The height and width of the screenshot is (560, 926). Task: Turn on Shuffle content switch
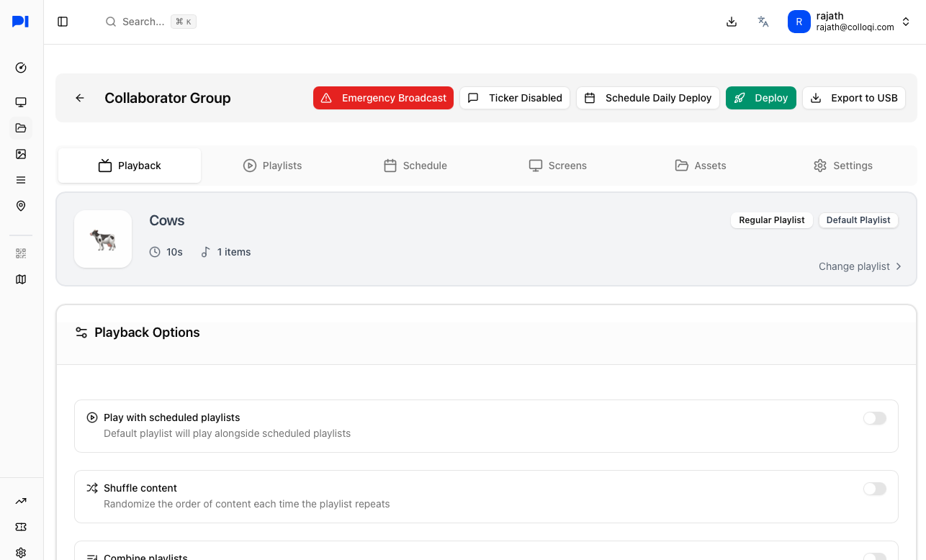tap(874, 489)
